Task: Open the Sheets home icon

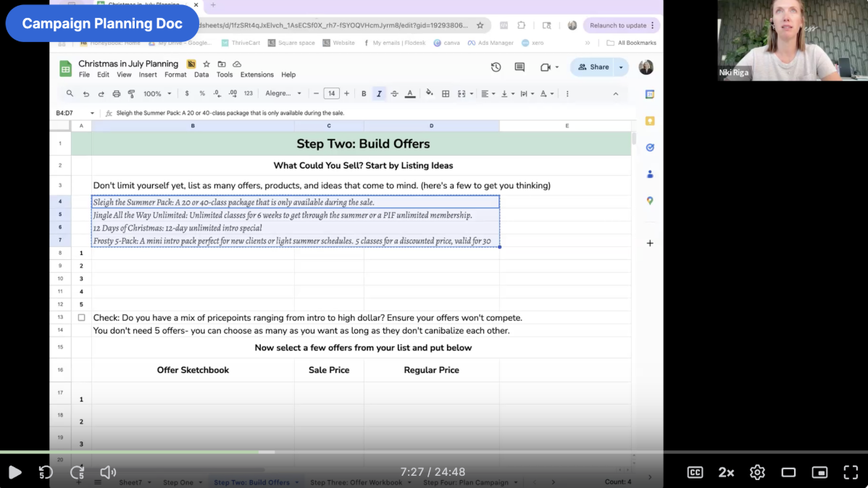Action: 65,68
